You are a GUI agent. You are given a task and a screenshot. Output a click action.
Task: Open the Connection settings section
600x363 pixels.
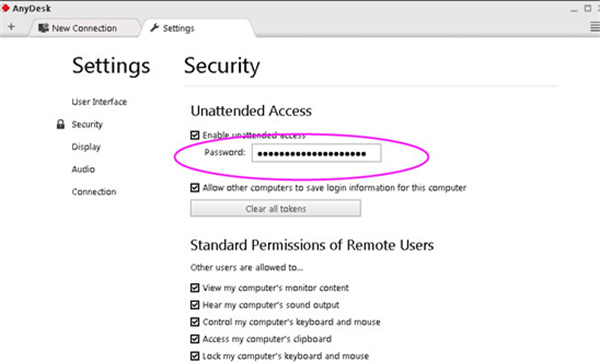94,192
